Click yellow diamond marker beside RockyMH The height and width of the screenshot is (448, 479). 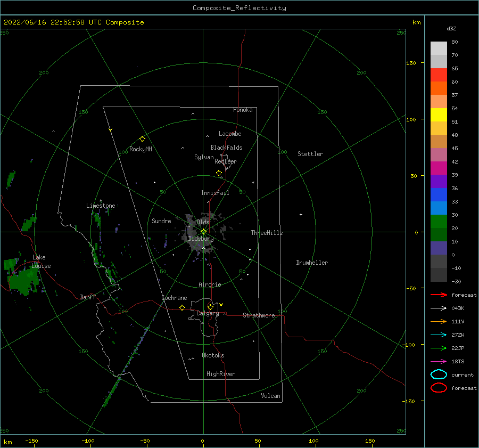tap(142, 139)
